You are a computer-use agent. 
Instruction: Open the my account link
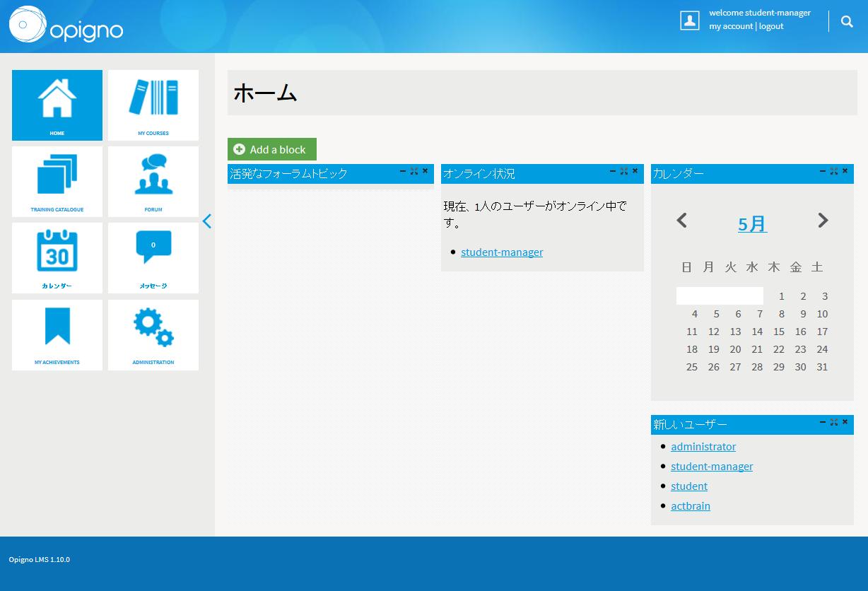tap(731, 26)
